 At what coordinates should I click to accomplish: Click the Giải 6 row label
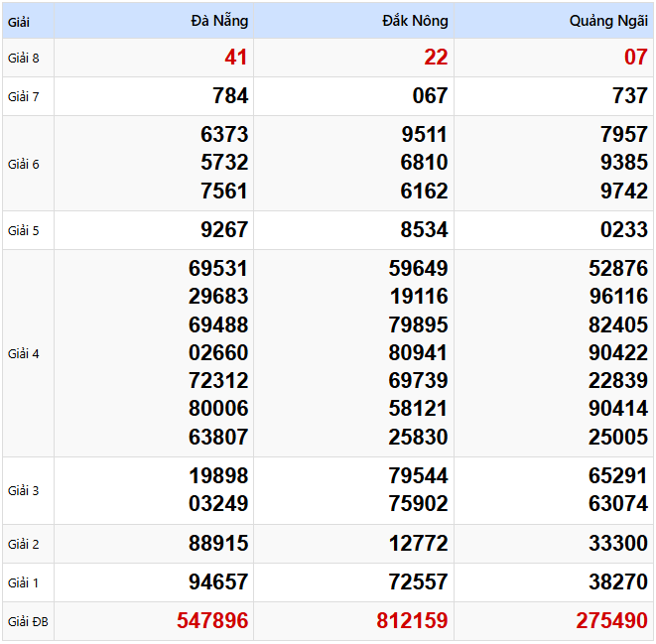(x=24, y=165)
